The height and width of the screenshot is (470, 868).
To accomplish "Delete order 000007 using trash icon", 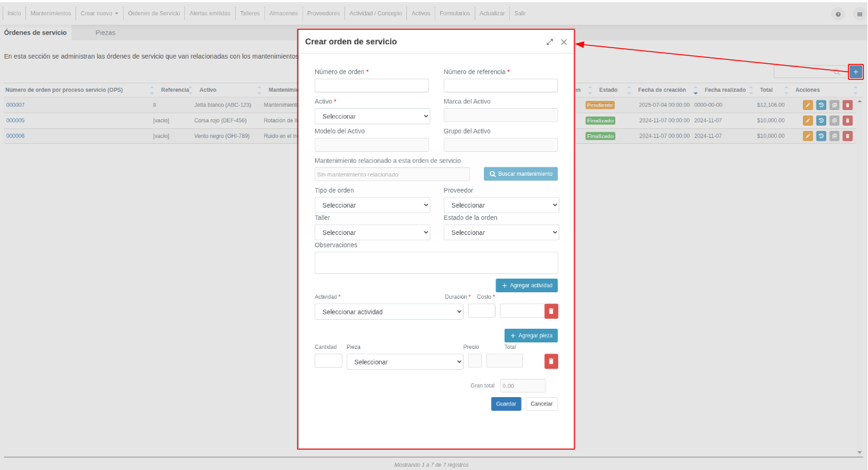I will [847, 105].
